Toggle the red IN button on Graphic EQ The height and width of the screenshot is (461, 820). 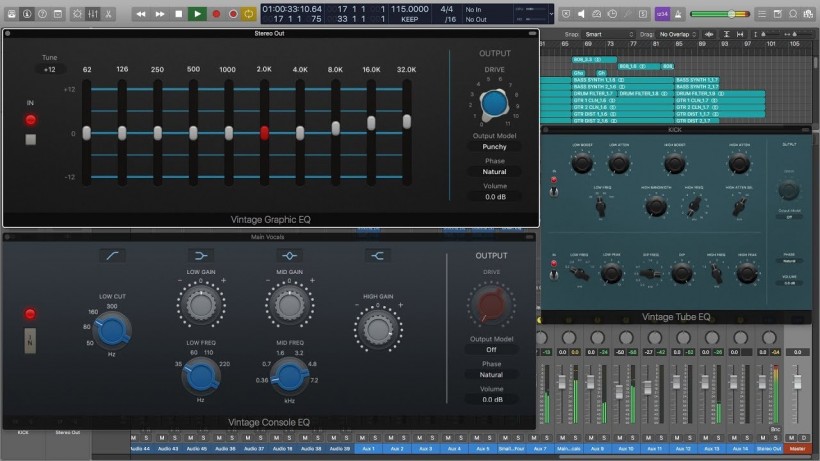tap(30, 120)
